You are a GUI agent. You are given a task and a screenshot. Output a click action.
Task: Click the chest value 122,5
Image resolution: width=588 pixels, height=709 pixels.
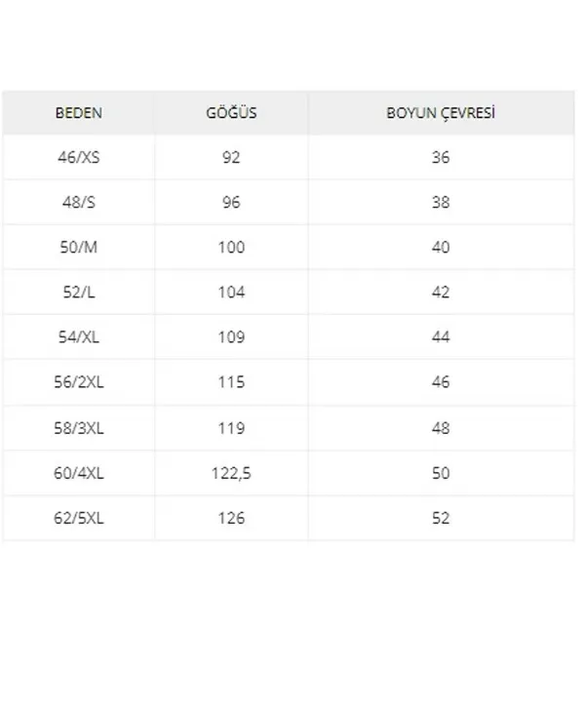(x=231, y=473)
